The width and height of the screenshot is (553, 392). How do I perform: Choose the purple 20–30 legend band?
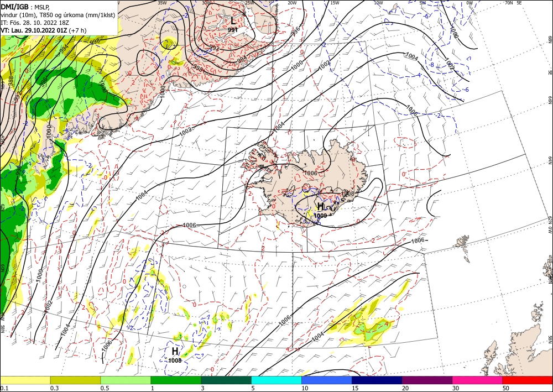427,380
